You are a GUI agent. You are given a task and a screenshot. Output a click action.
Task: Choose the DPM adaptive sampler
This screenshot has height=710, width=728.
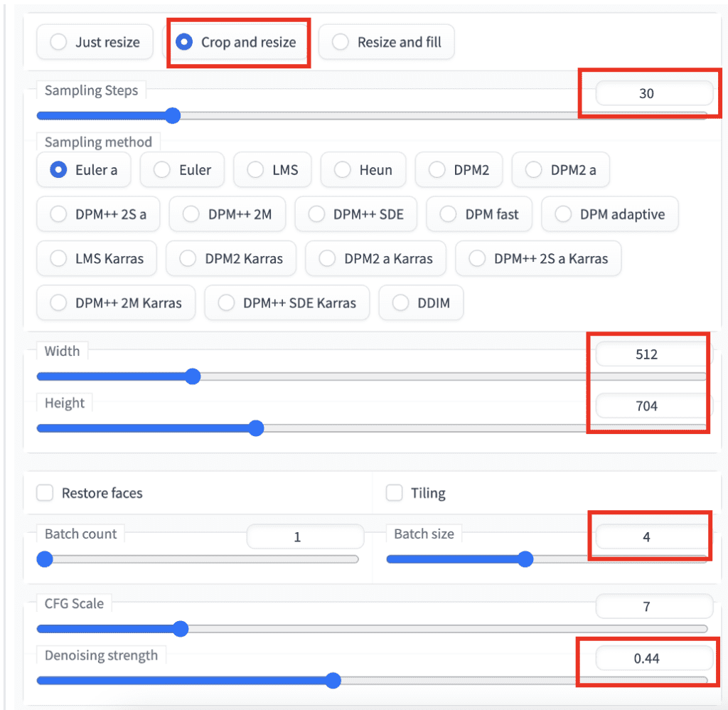click(x=609, y=213)
